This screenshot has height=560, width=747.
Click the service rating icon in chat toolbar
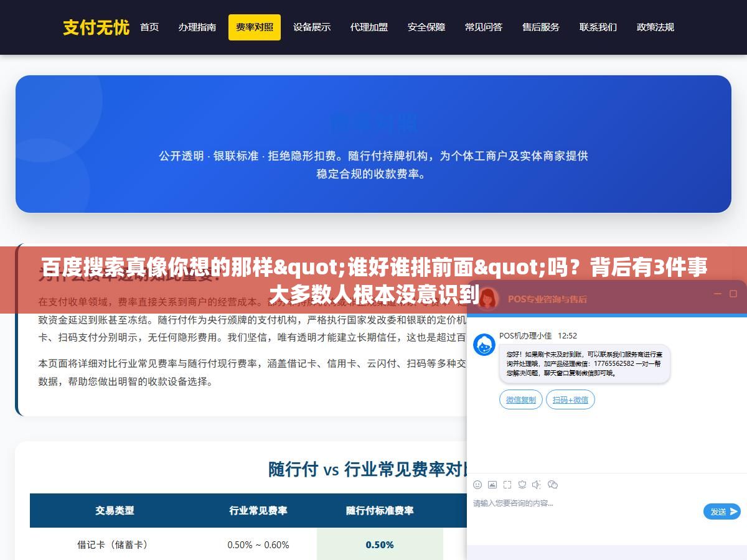point(522,485)
